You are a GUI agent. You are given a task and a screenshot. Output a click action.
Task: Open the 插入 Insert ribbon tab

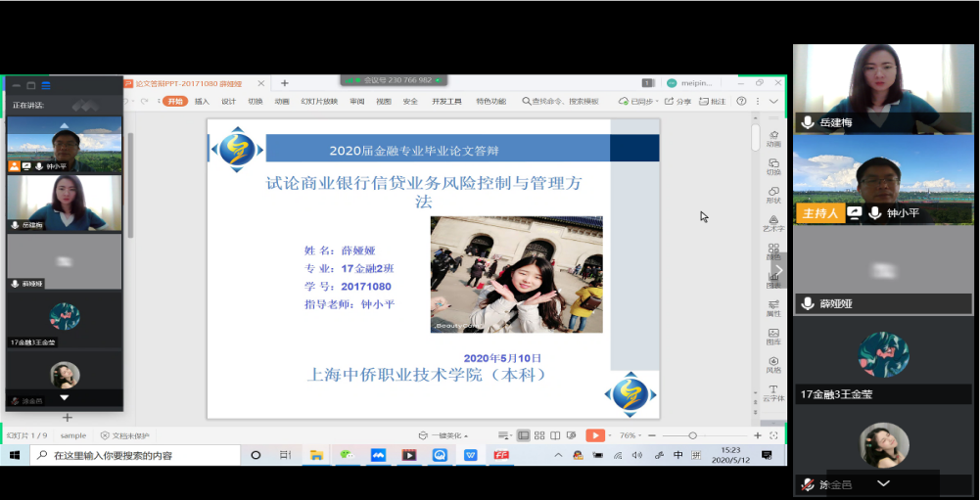pyautogui.click(x=202, y=101)
